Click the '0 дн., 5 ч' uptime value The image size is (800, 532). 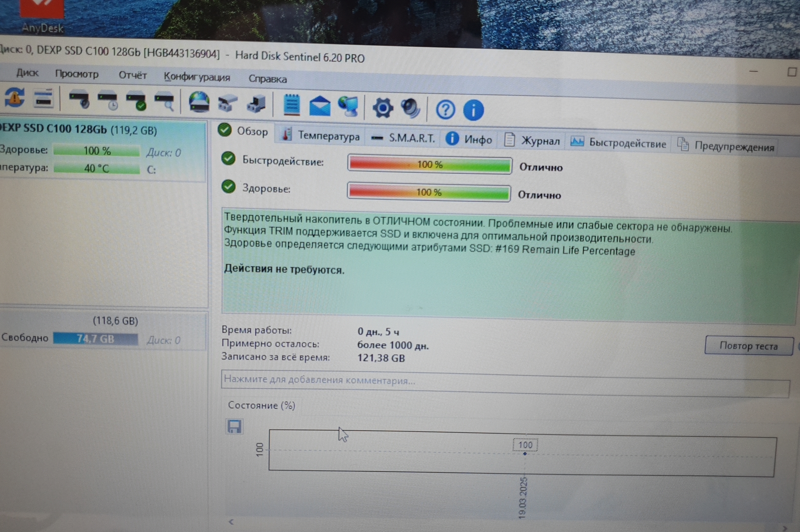[378, 332]
